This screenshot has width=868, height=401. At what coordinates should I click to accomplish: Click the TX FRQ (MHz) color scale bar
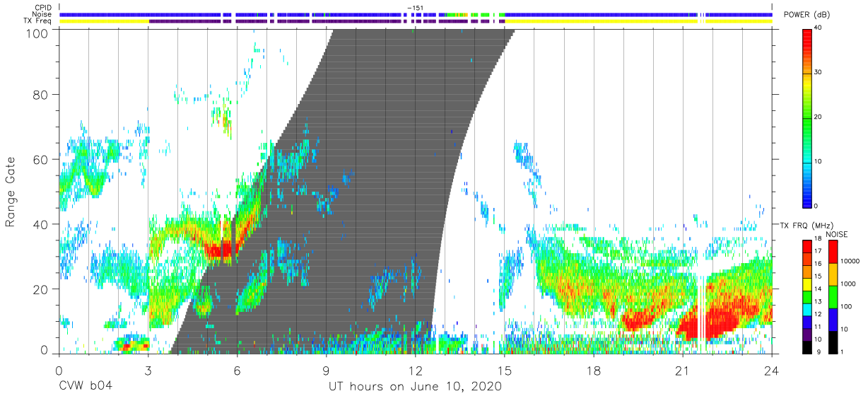coord(807,296)
